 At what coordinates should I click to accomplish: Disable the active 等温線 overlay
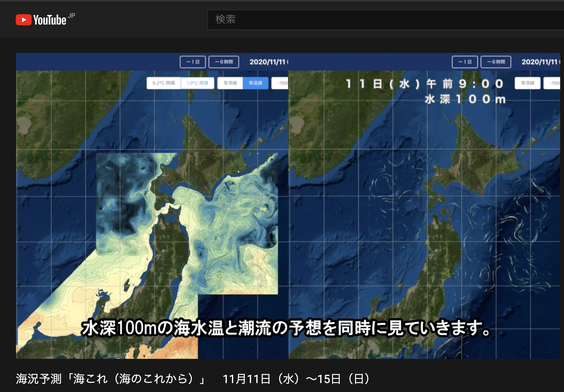256,83
